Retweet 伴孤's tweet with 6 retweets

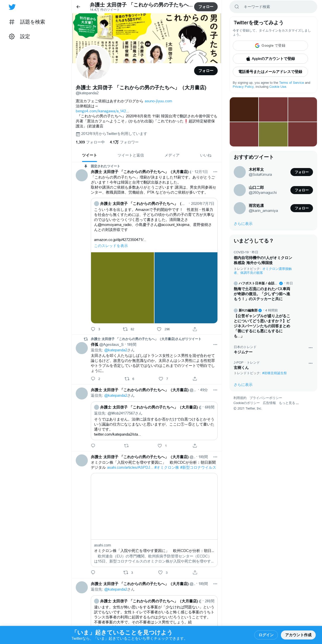tap(127, 379)
